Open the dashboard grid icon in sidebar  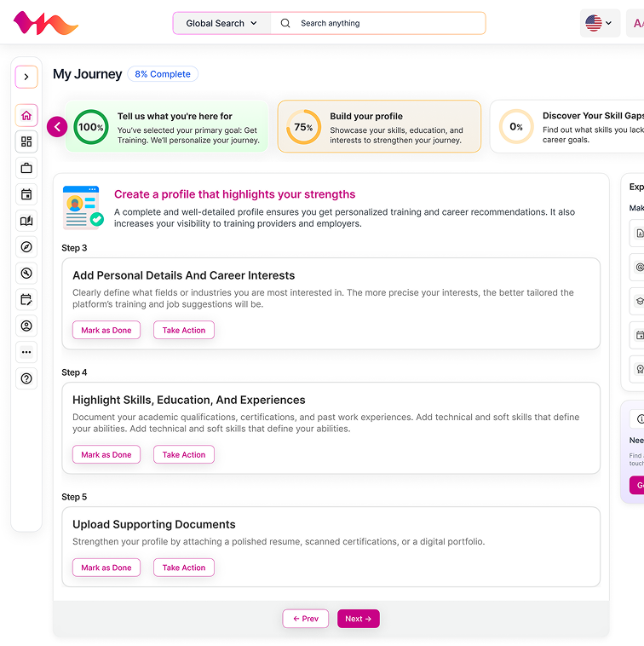pyautogui.click(x=26, y=142)
